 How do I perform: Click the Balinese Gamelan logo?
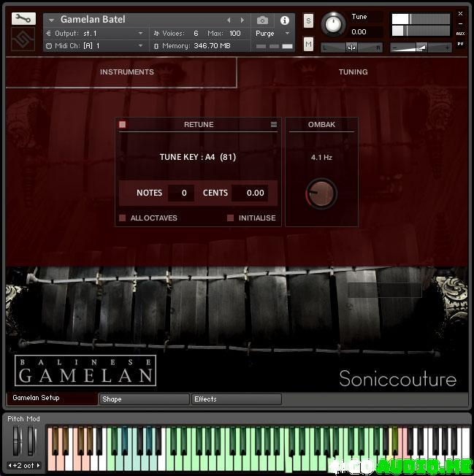click(85, 370)
